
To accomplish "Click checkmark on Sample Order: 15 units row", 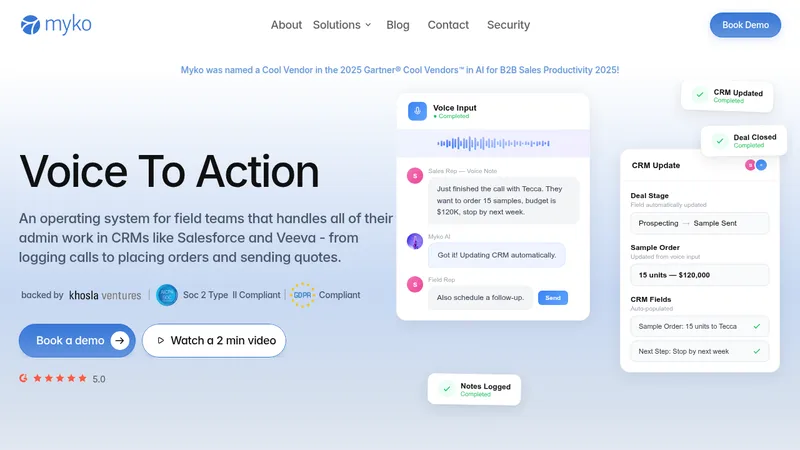I will pos(757,326).
